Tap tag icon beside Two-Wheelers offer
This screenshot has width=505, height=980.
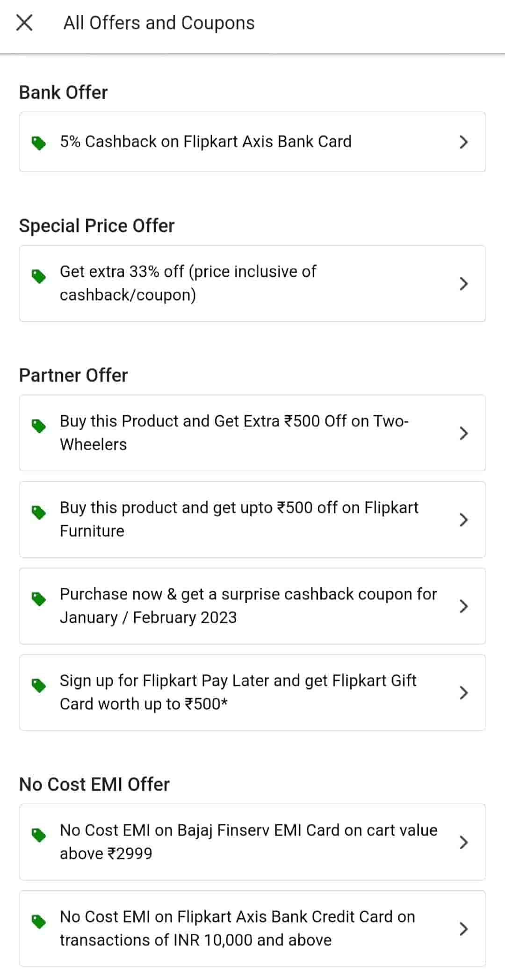[38, 426]
